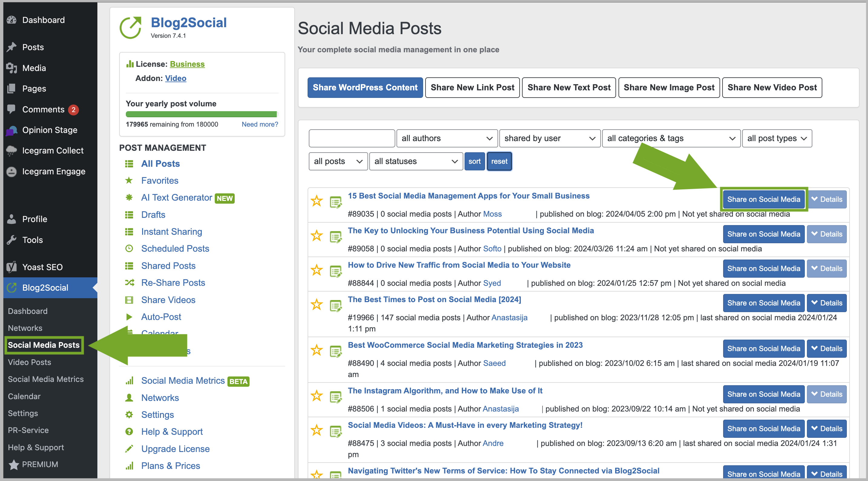Open Video Posts submenu item
Image resolution: width=868 pixels, height=481 pixels.
click(x=30, y=362)
